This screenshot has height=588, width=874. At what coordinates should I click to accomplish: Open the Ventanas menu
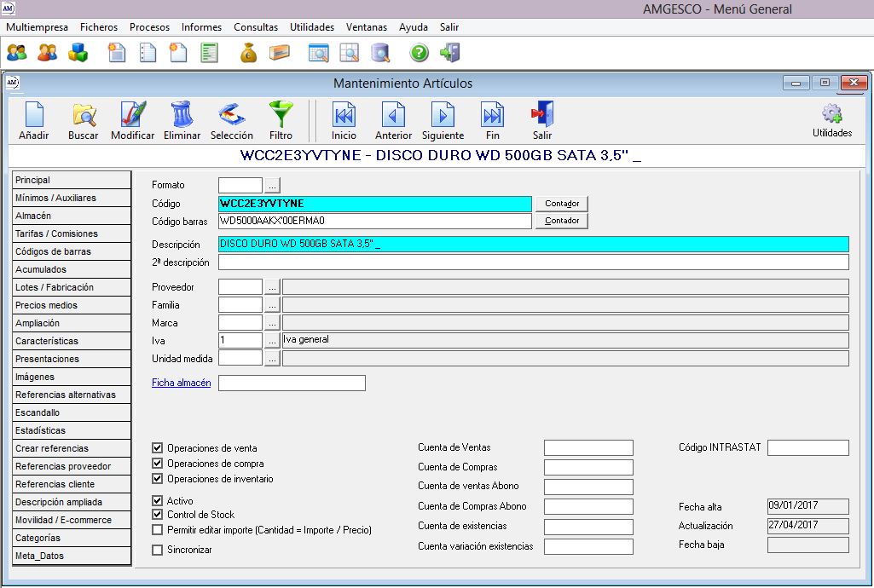point(366,26)
